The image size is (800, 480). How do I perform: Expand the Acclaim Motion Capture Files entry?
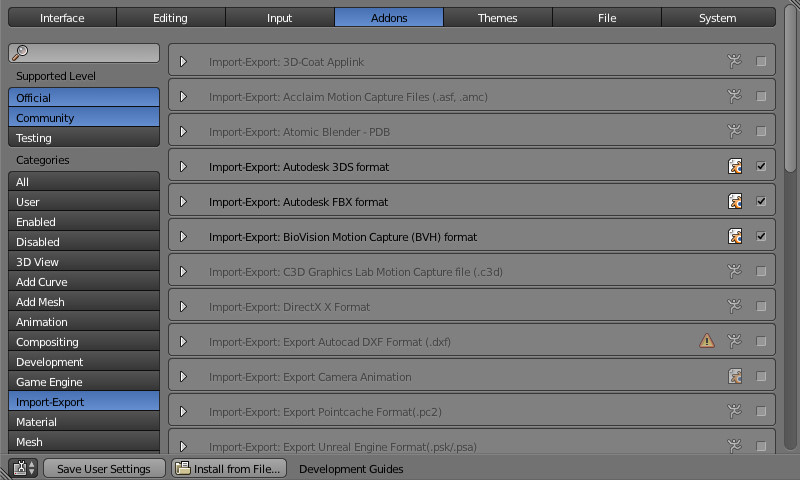pos(184,97)
